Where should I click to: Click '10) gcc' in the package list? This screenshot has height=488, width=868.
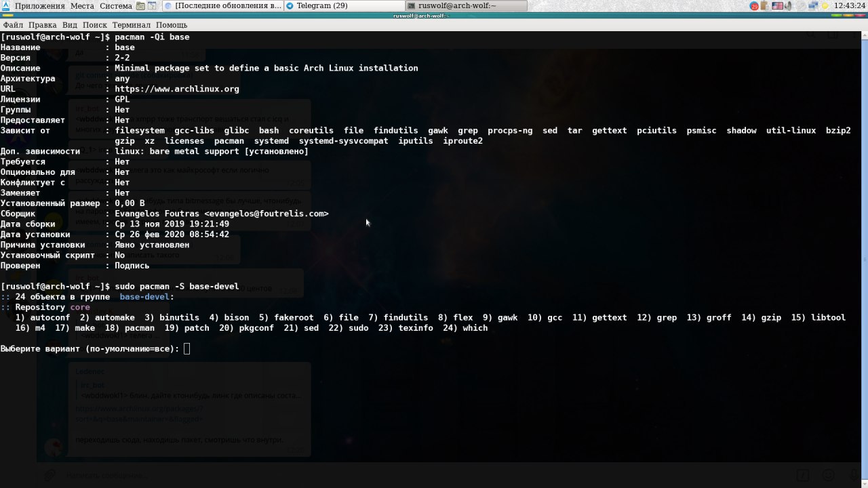pos(545,318)
